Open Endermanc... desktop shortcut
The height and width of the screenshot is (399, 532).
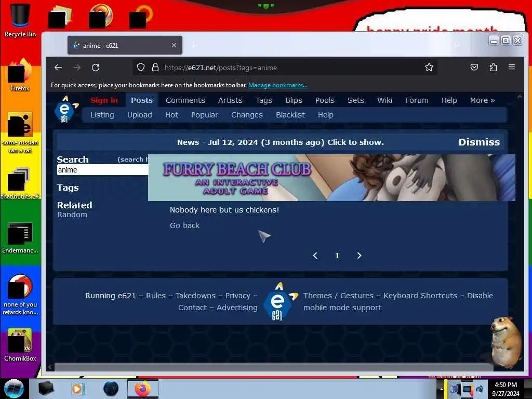pos(20,237)
